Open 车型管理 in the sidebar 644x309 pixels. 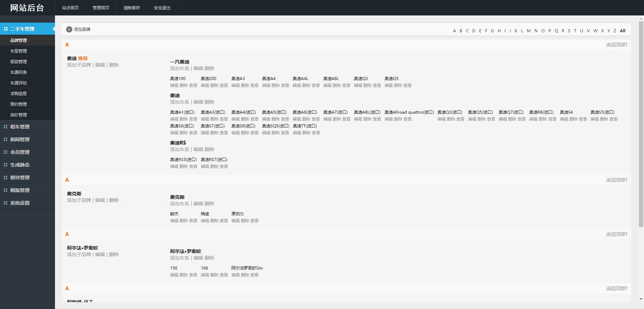click(27, 51)
